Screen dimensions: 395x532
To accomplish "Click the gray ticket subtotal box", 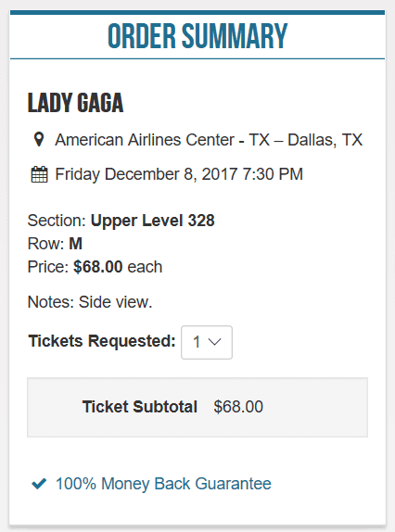I will pos(197,407).
